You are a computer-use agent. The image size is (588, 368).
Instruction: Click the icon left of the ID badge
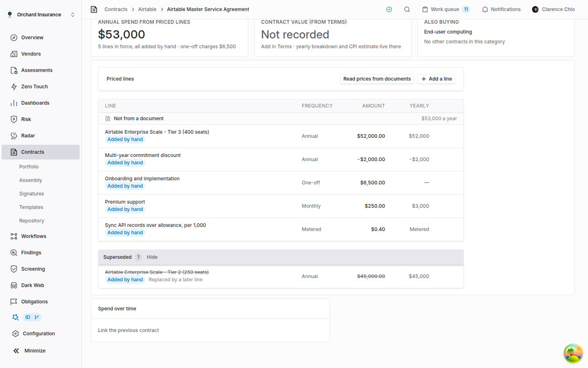[x=16, y=317]
